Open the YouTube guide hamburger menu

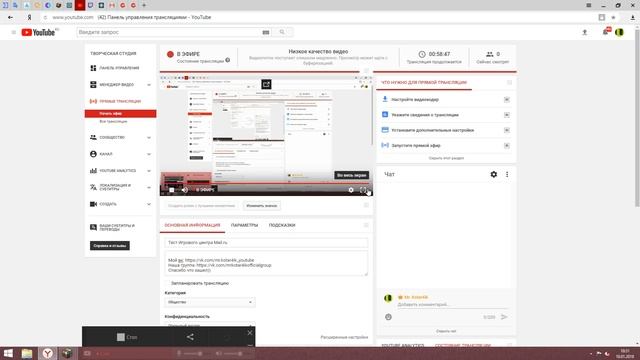point(13,32)
